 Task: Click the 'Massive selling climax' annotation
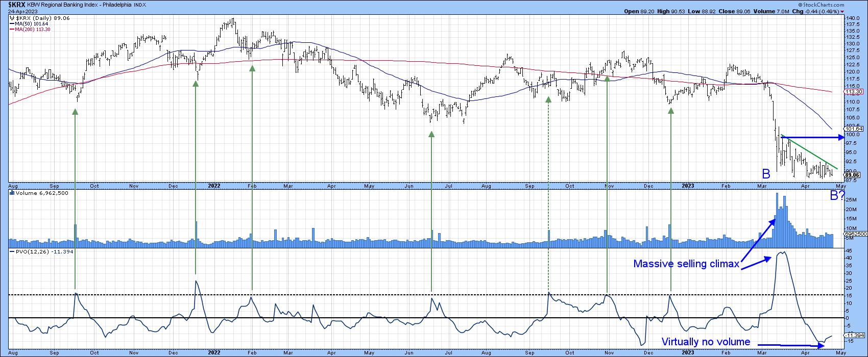686,264
